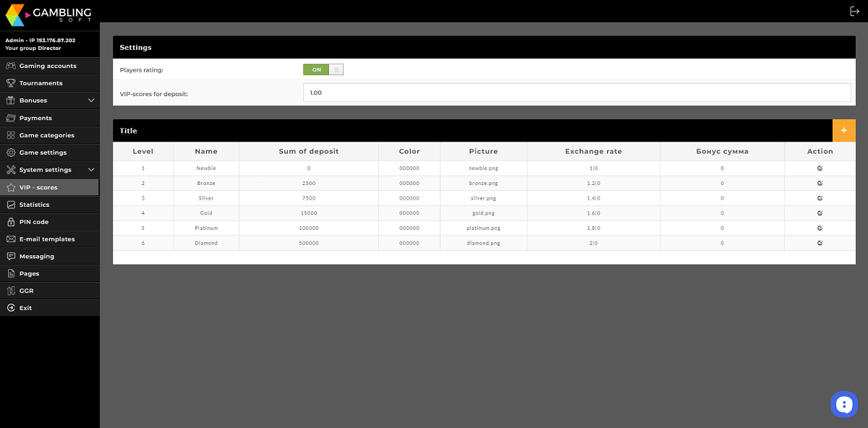868x428 pixels.
Task: Click the envelope icon beside E-mail templates
Action: 11,239
